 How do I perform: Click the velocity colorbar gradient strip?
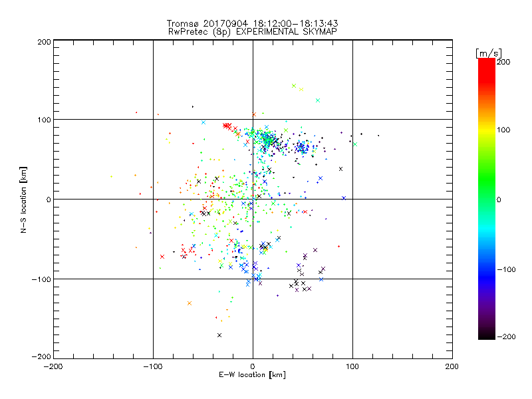[487, 199]
